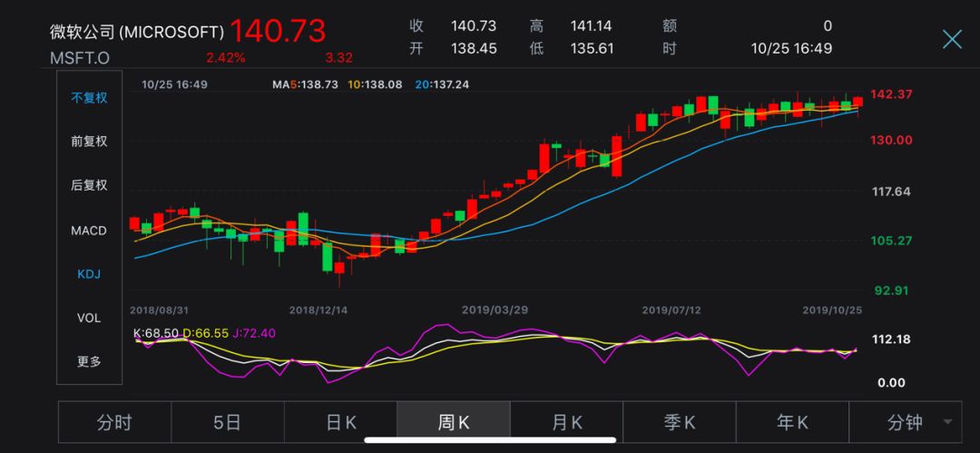Switch to 日K daily candlestick tab
Viewport: 980px width, 453px height.
pyautogui.click(x=340, y=422)
